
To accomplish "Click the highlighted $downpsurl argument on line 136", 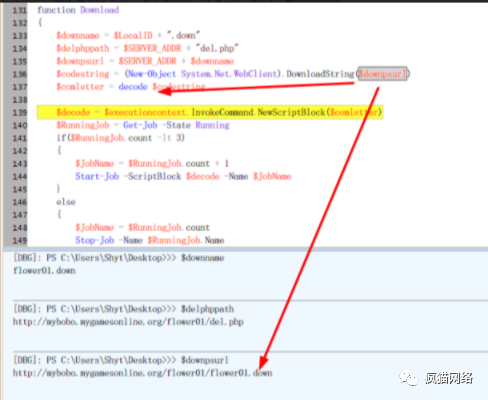I will pos(383,74).
